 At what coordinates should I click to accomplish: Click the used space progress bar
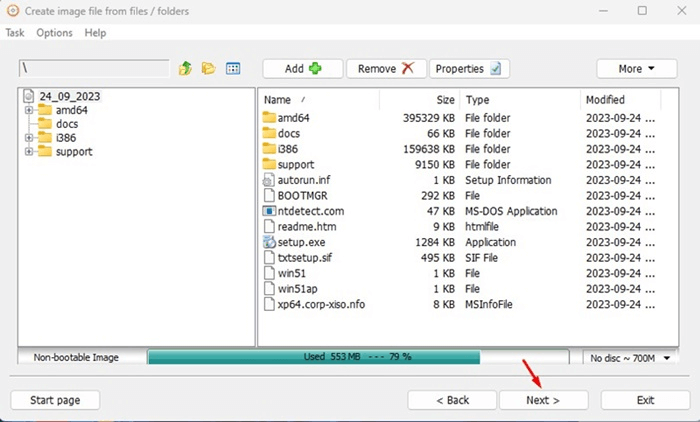(x=360, y=357)
